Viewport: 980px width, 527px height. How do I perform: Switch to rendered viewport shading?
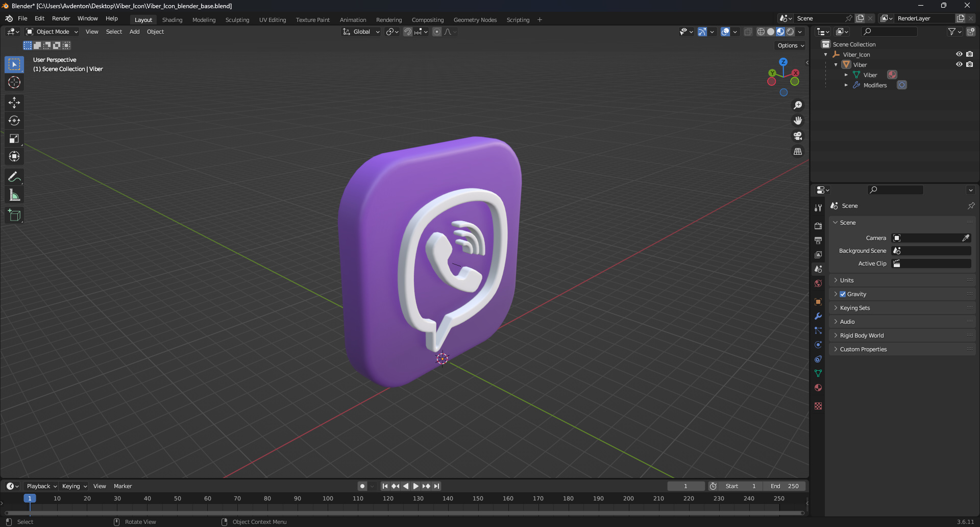(x=790, y=32)
